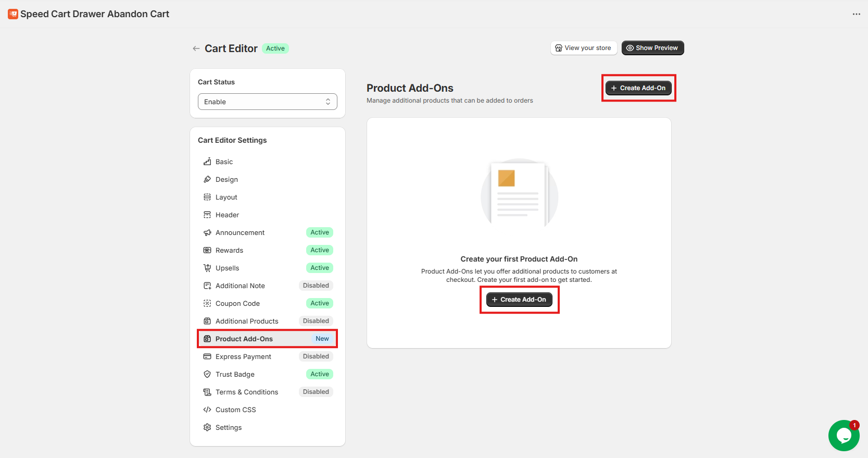Click the Upsells cart icon
Image resolution: width=868 pixels, height=458 pixels.
pos(207,268)
